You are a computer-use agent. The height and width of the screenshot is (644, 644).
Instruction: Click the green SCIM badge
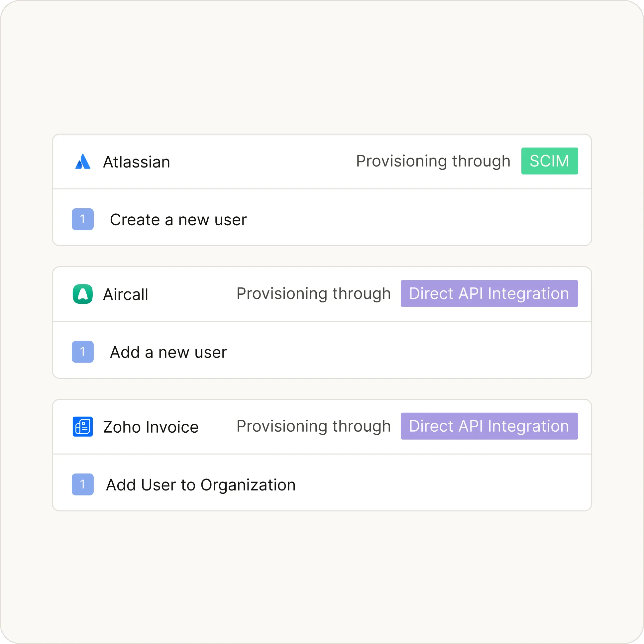tap(550, 161)
